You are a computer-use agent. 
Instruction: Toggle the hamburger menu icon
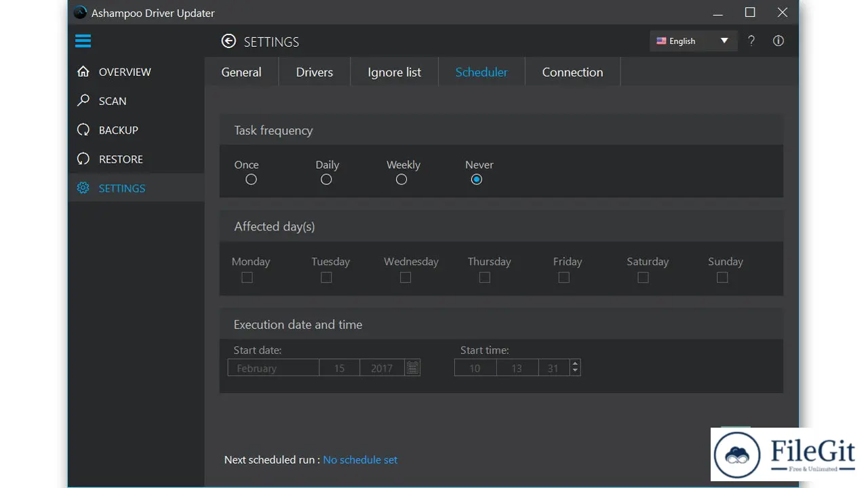pyautogui.click(x=83, y=41)
